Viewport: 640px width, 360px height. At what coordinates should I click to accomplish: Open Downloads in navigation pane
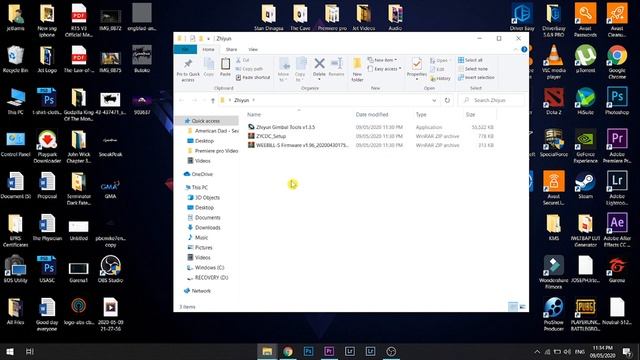click(207, 228)
